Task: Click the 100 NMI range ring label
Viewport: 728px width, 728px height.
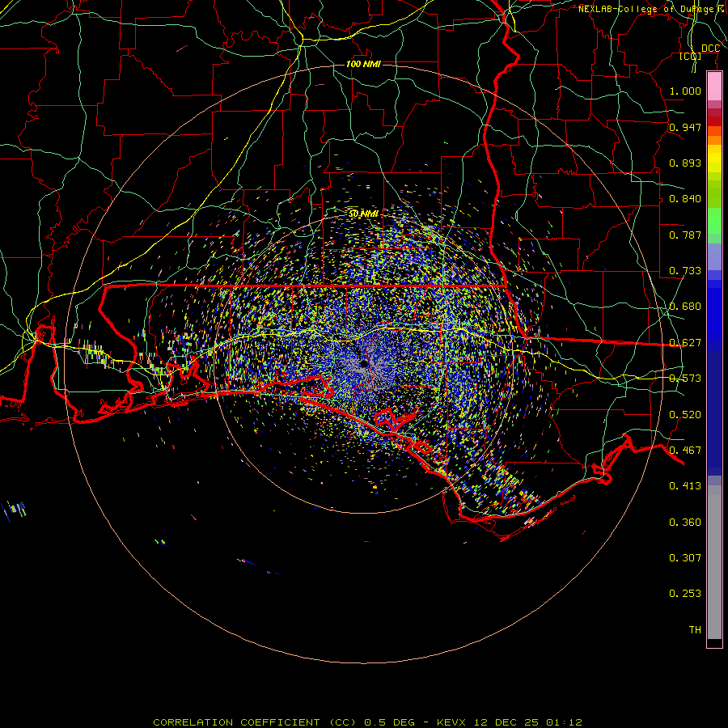Action: point(363,64)
